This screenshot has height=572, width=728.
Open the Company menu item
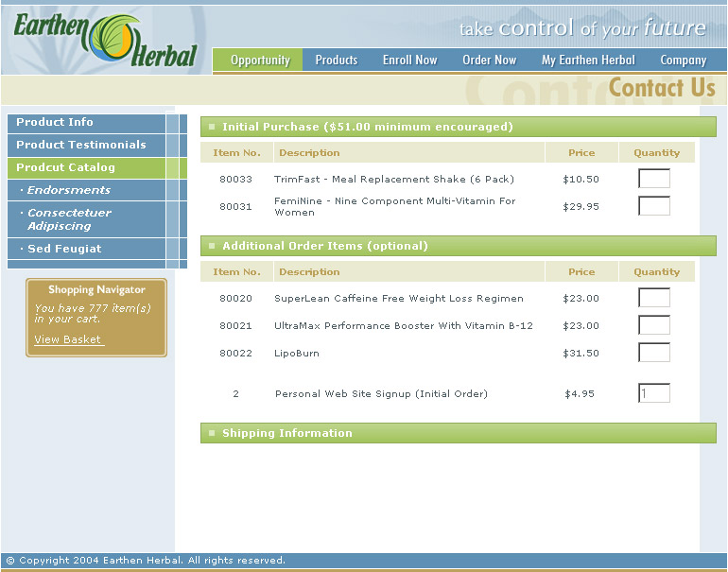[x=684, y=60]
